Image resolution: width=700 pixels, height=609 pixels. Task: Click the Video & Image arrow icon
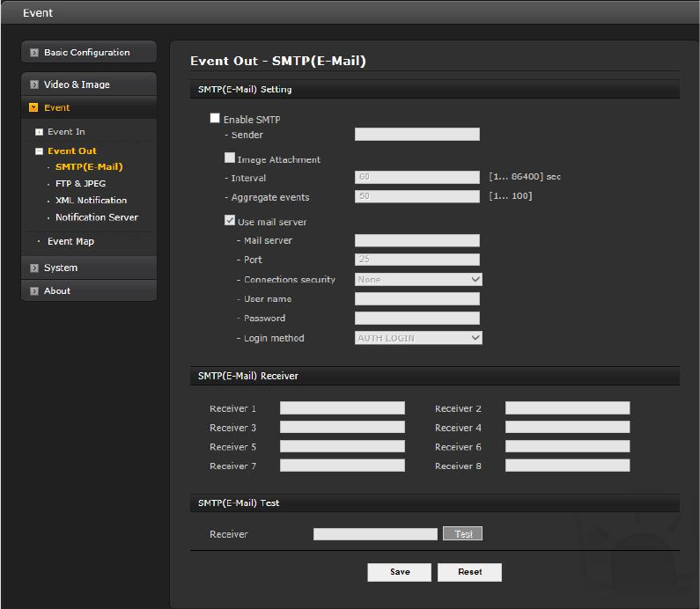[x=34, y=85]
